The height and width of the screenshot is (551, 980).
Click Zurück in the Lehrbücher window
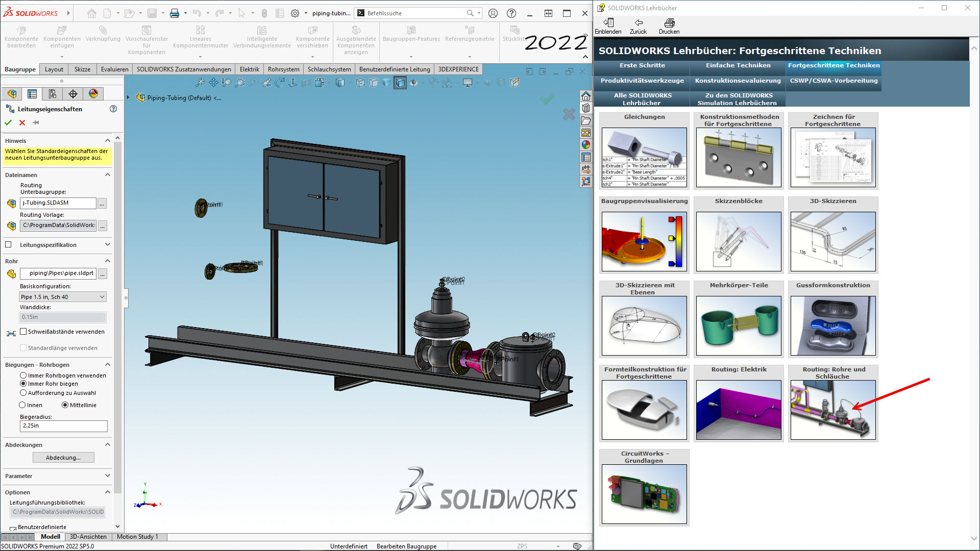638,27
